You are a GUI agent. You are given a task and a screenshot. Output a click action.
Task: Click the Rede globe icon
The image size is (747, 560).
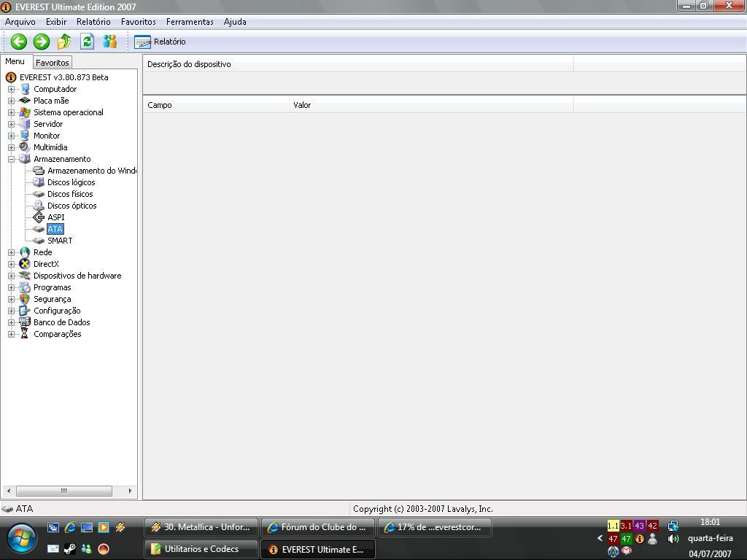point(25,252)
